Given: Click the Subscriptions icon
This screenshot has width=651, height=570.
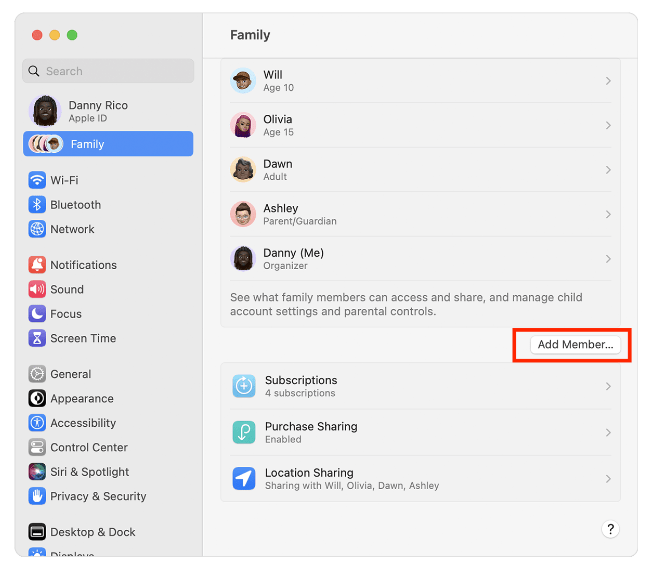Looking at the screenshot, I should pyautogui.click(x=244, y=386).
